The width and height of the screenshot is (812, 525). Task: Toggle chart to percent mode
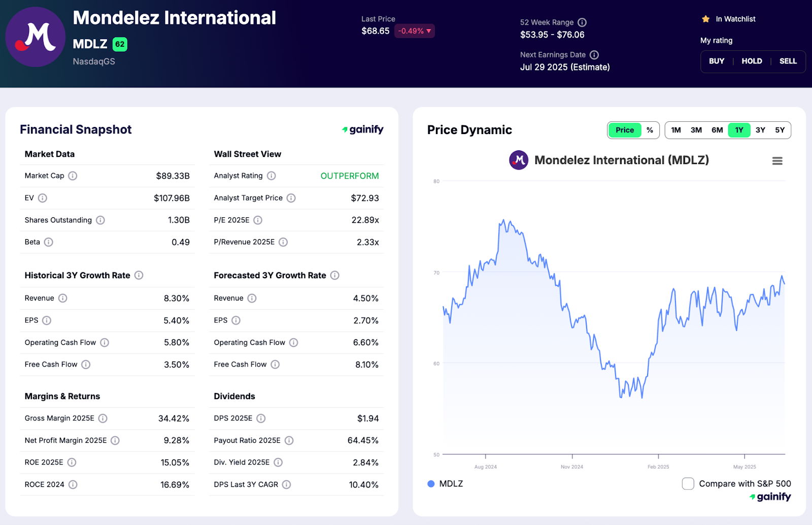pyautogui.click(x=650, y=130)
